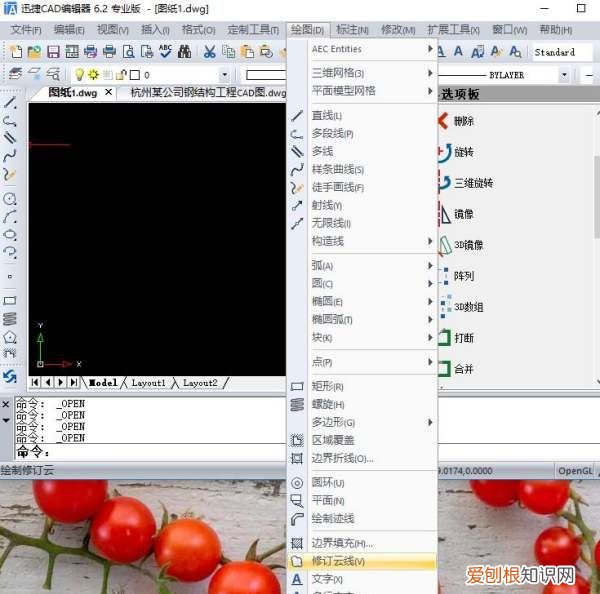The height and width of the screenshot is (594, 600).
Task: Choose the Mirror (镜像) tool in options panel
Action: pos(463,214)
